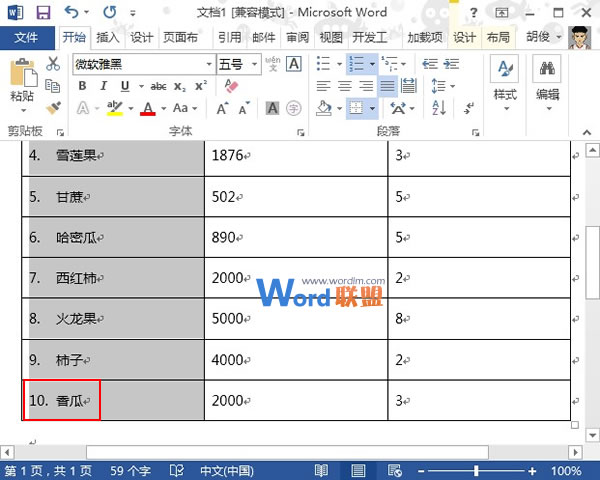Click the word count 59 个字
The width and height of the screenshot is (600, 480).
(x=130, y=470)
